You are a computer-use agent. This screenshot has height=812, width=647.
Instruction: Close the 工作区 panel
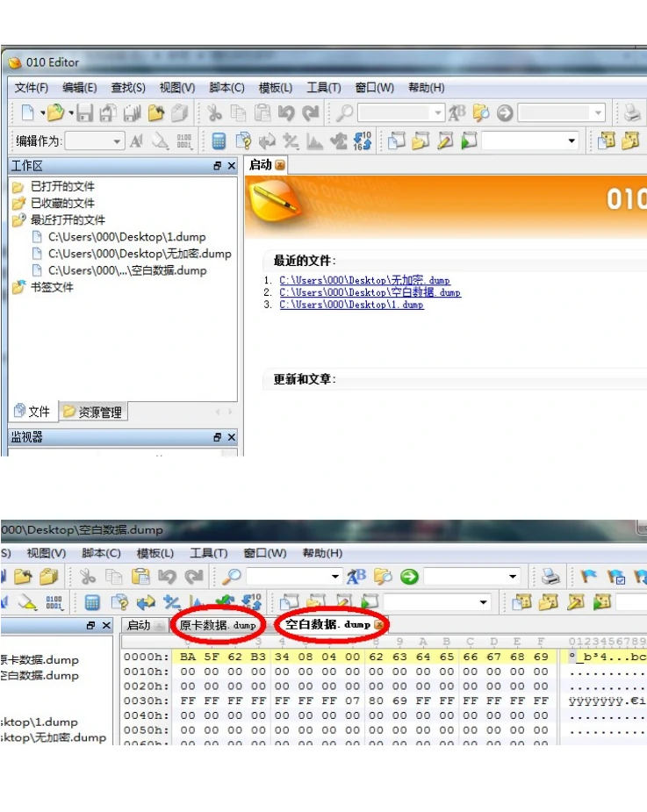tap(232, 166)
